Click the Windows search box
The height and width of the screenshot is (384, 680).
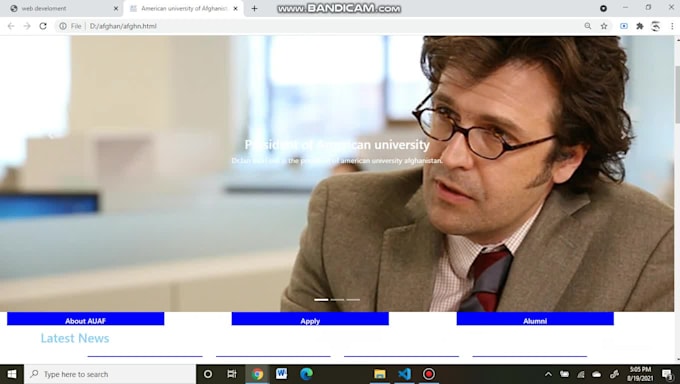click(110, 374)
